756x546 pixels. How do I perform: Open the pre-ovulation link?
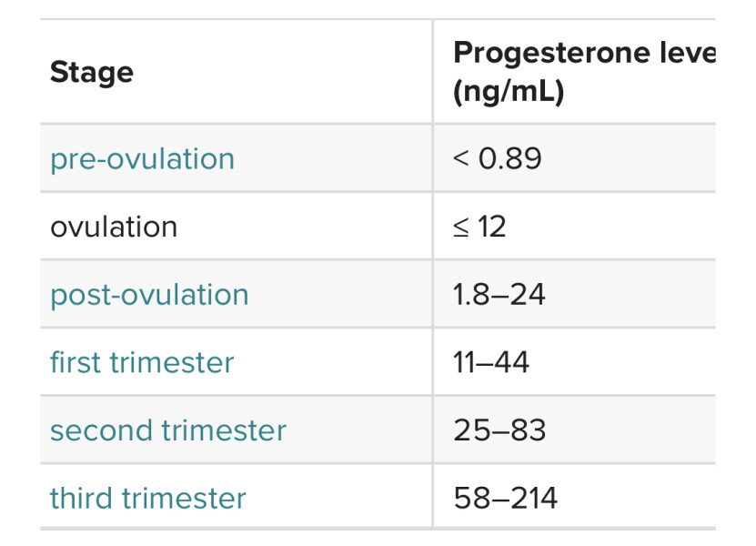pyautogui.click(x=142, y=159)
